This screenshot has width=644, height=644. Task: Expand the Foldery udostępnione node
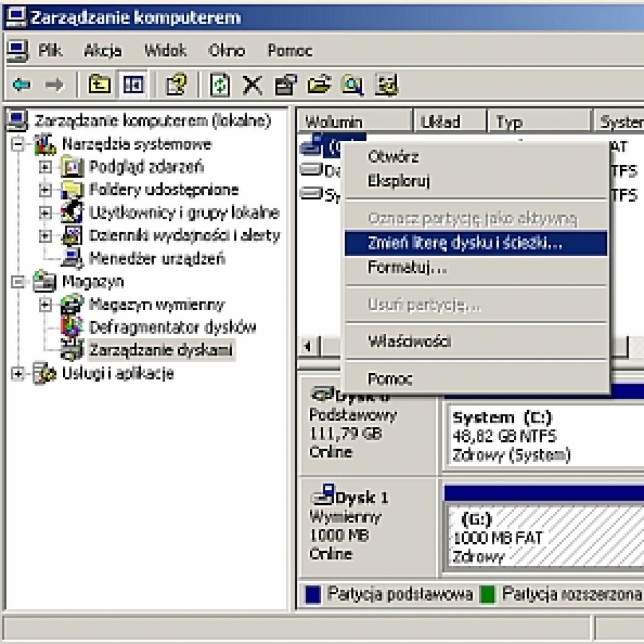45,190
